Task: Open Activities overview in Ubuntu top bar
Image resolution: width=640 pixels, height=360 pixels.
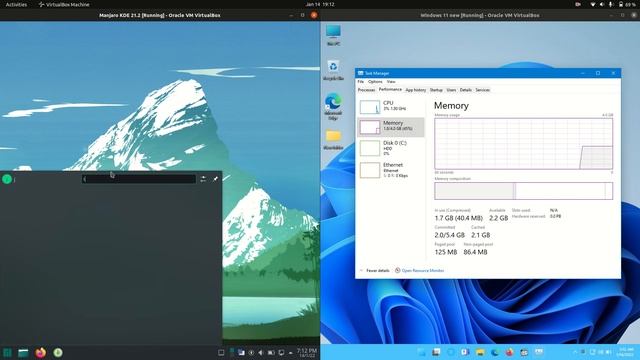Action: click(x=16, y=4)
